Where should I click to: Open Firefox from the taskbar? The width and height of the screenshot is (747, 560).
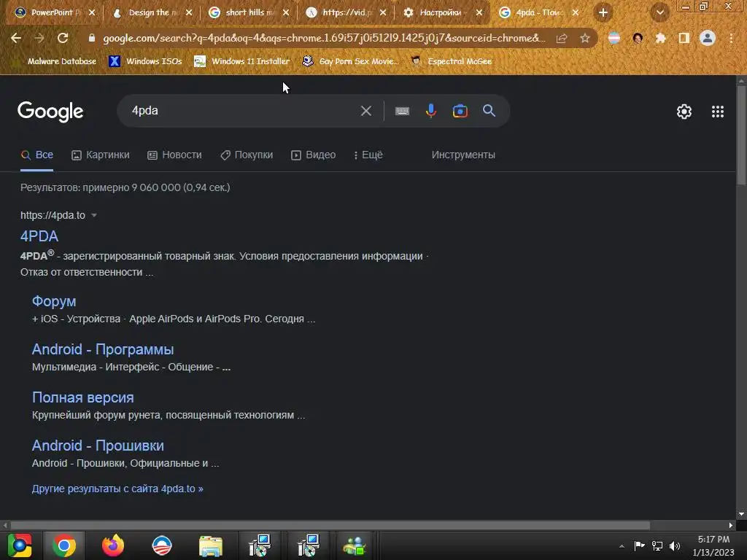click(113, 545)
